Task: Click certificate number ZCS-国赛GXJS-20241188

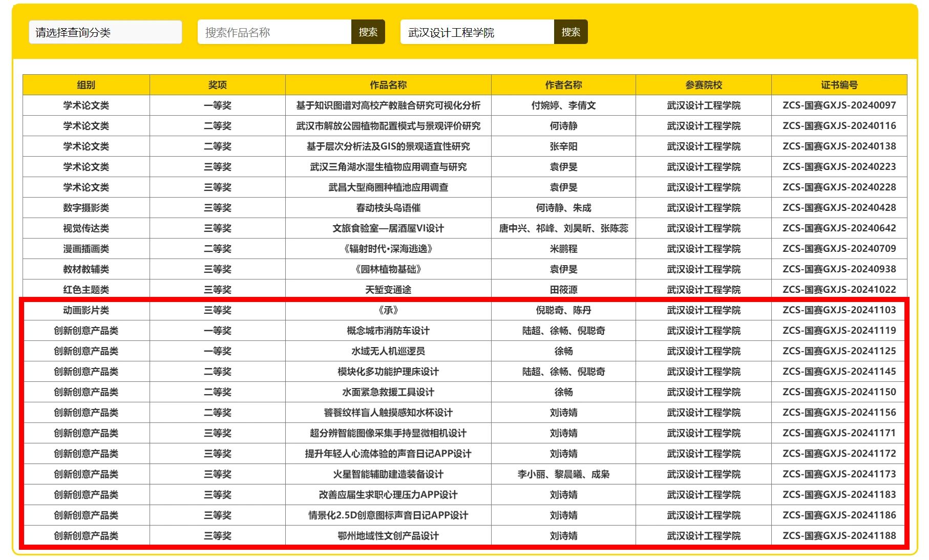Action: (x=839, y=535)
